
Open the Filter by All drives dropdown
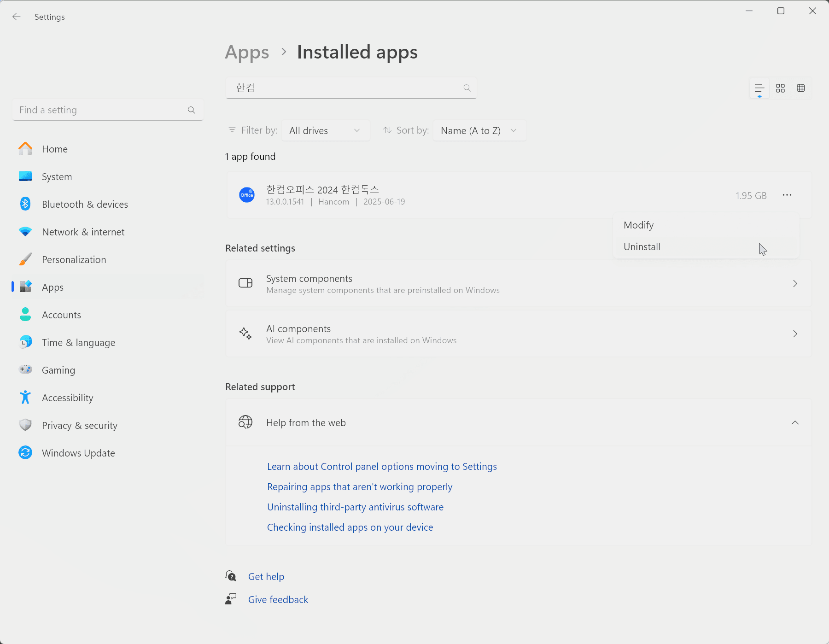point(326,131)
